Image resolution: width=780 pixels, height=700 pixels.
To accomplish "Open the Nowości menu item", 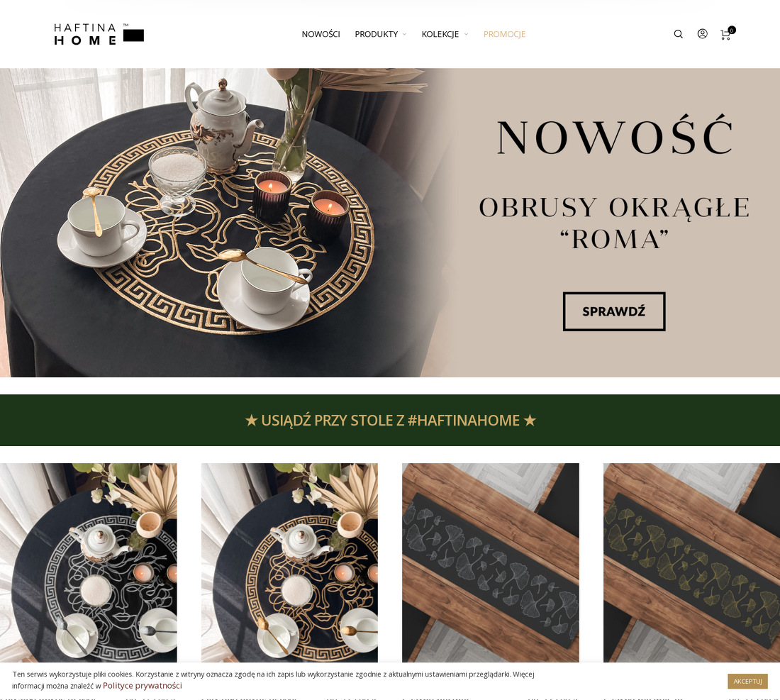I will coord(321,34).
